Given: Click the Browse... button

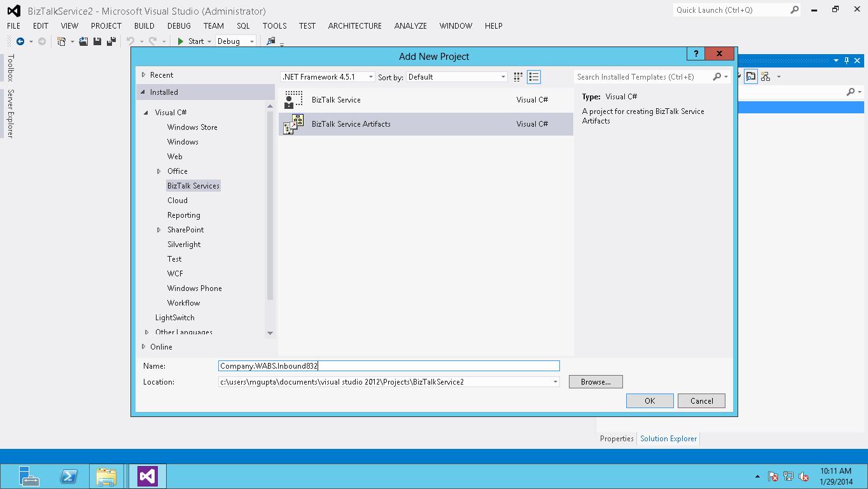Looking at the screenshot, I should click(x=596, y=382).
